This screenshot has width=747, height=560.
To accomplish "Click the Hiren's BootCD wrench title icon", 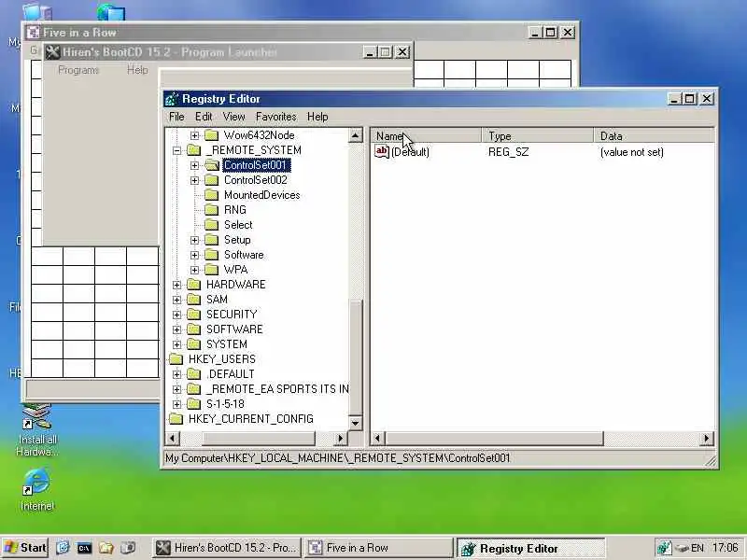I will [x=53, y=52].
